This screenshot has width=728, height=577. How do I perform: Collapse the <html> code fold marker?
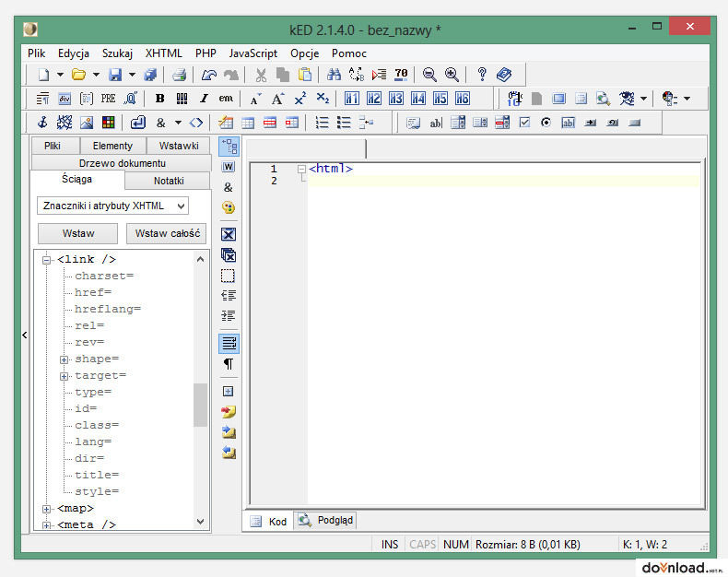[301, 169]
